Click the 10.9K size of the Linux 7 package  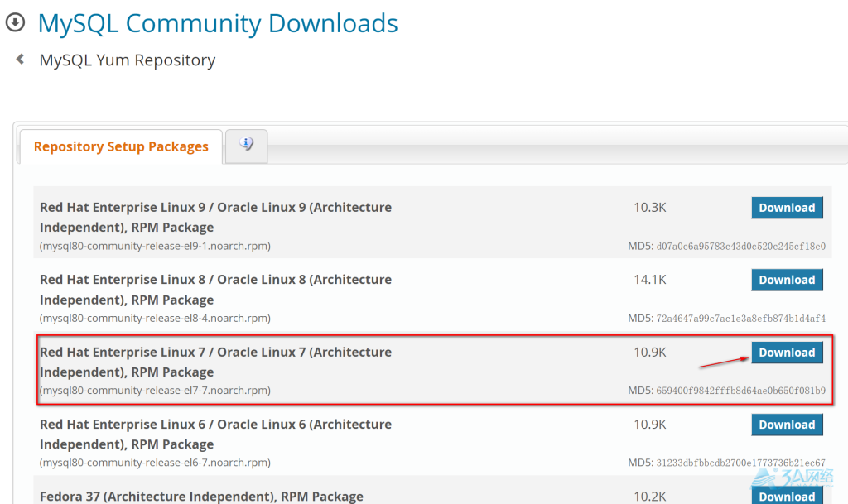pos(650,353)
